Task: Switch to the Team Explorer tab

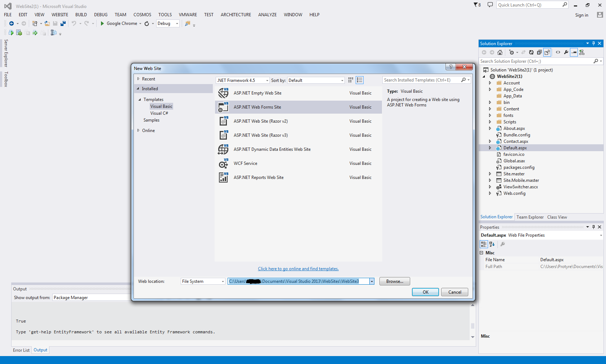Action: [530, 217]
